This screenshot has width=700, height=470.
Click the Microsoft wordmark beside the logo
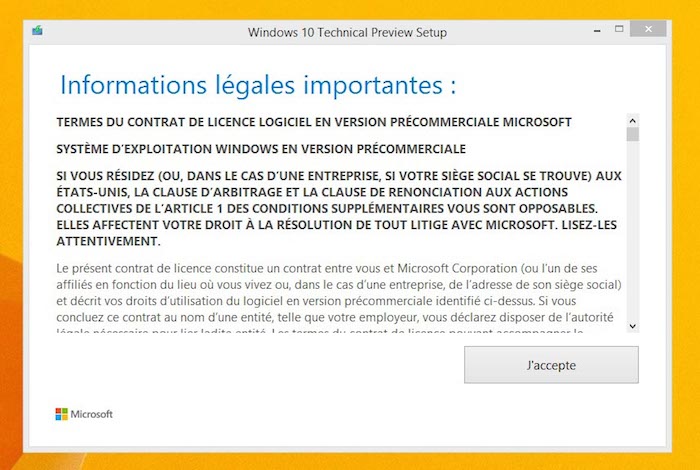click(x=91, y=414)
